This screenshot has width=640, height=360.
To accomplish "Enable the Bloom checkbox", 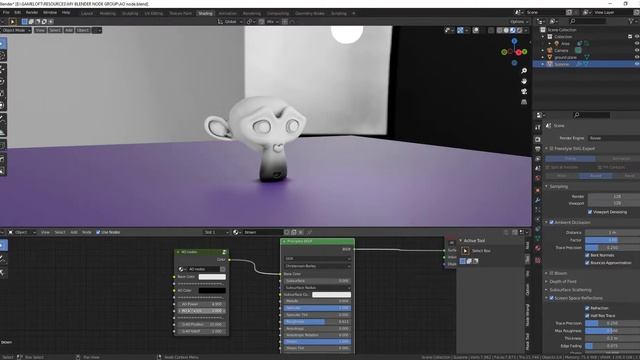I will coord(551,273).
